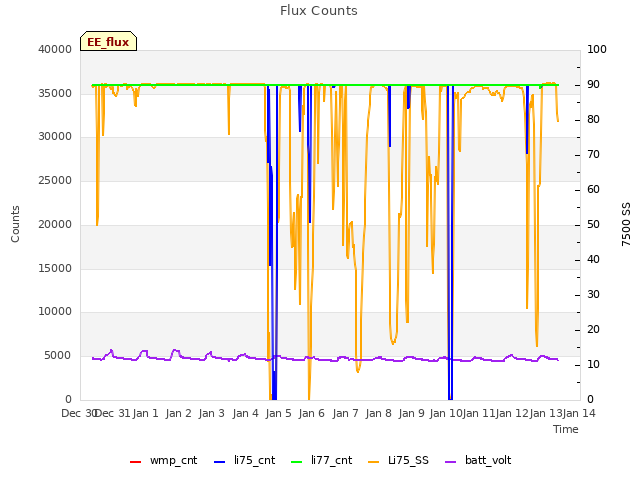Click the 50 right axis tick label
Screen dimensions: 640x480
coord(593,224)
